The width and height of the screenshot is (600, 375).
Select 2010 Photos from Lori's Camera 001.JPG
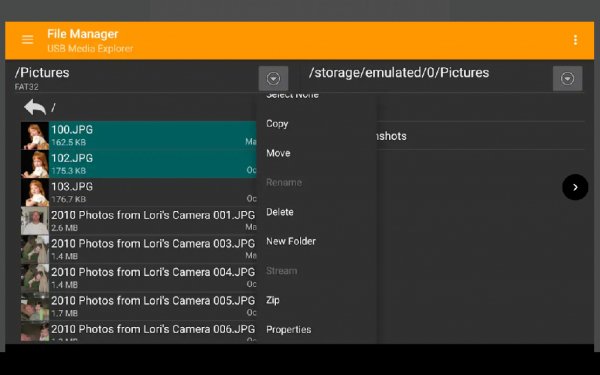pos(139,221)
